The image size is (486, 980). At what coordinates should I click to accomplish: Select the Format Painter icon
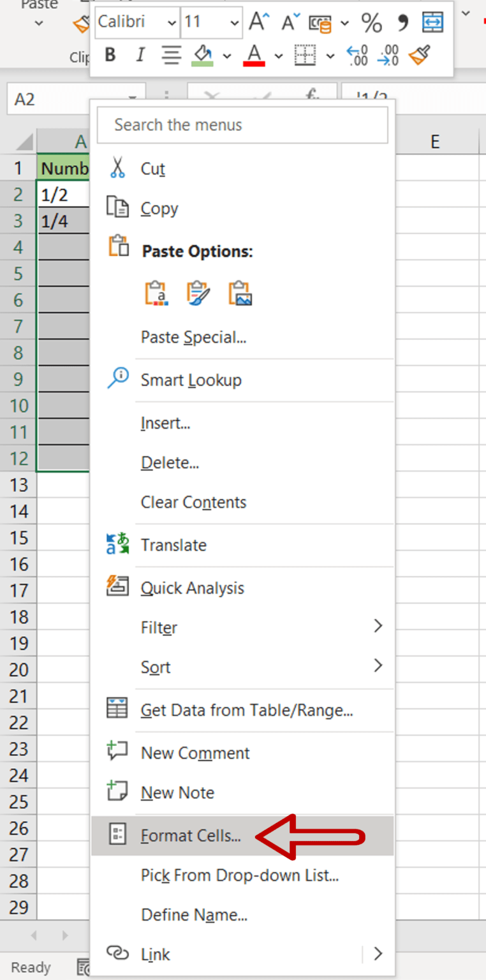coord(420,56)
